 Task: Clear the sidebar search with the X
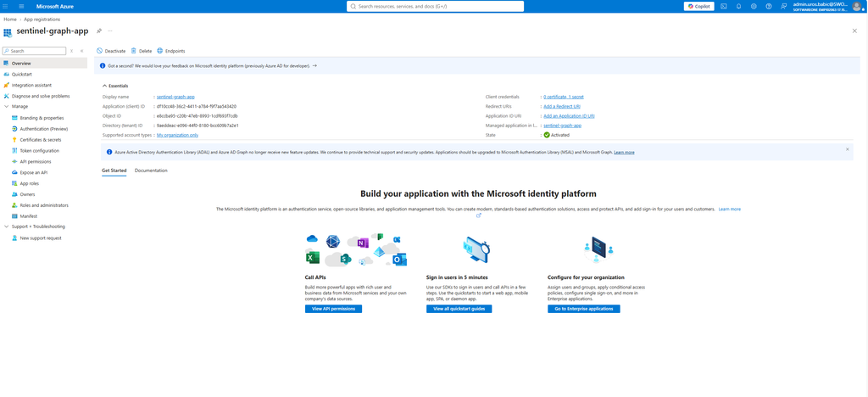(71, 51)
